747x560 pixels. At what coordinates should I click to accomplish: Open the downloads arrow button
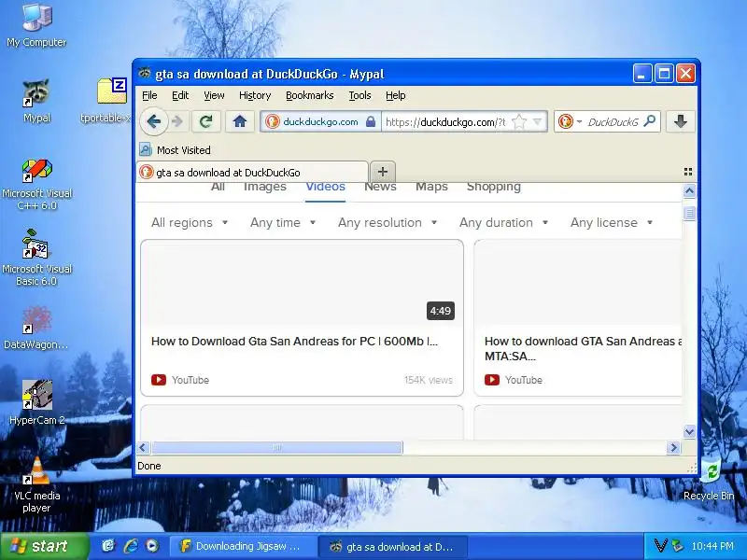click(681, 122)
